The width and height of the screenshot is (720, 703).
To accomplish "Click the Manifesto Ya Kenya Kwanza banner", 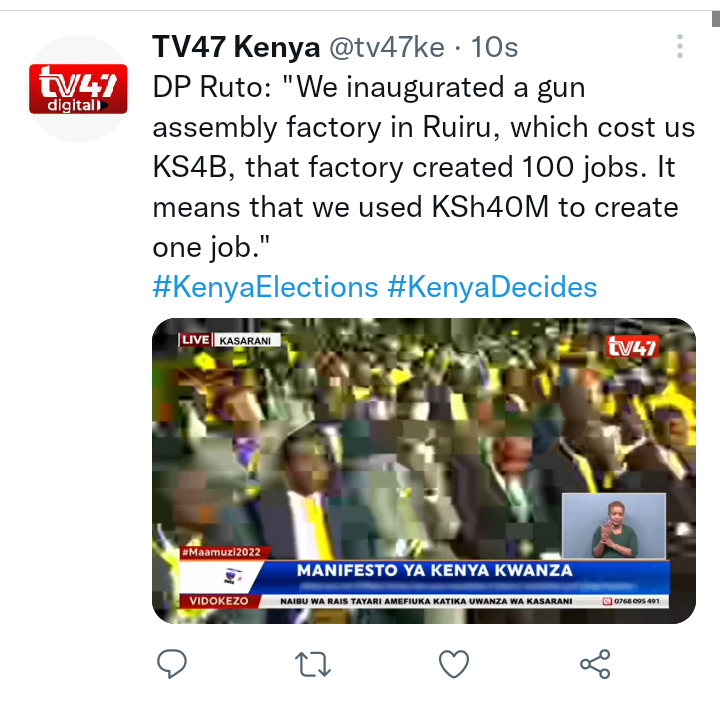I will coord(434,570).
